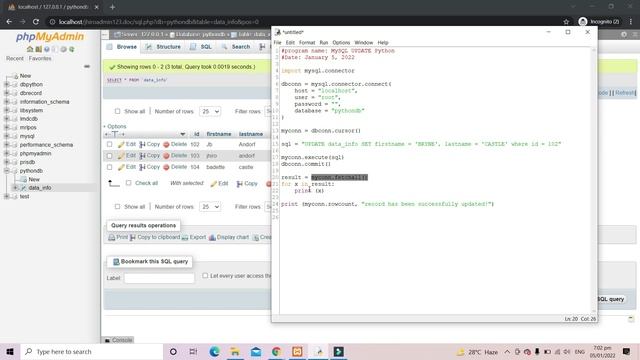The image size is (640, 360).
Task: Expand the mysql database node
Action: tap(7, 136)
